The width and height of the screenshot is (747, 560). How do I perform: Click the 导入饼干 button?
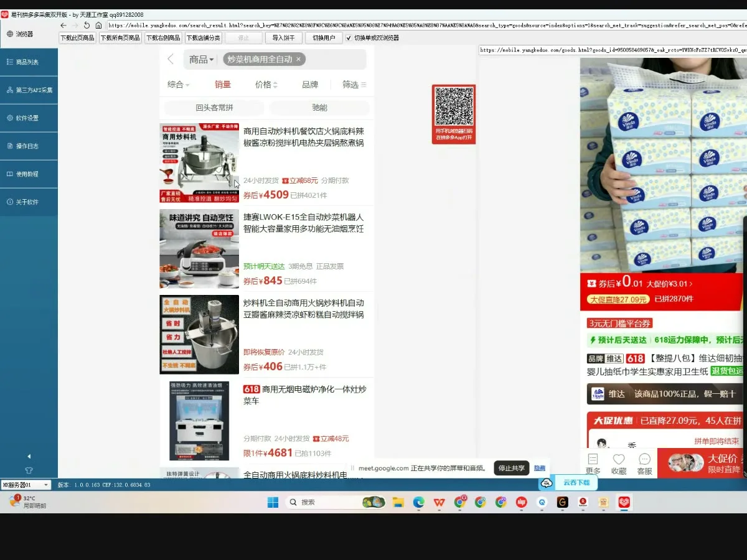[284, 38]
